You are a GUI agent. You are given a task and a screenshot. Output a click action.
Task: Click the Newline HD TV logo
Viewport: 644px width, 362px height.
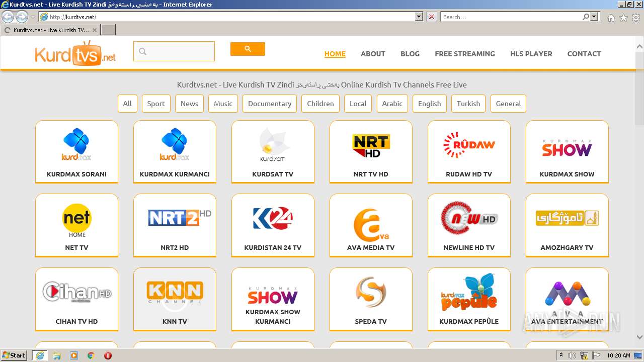[469, 218]
